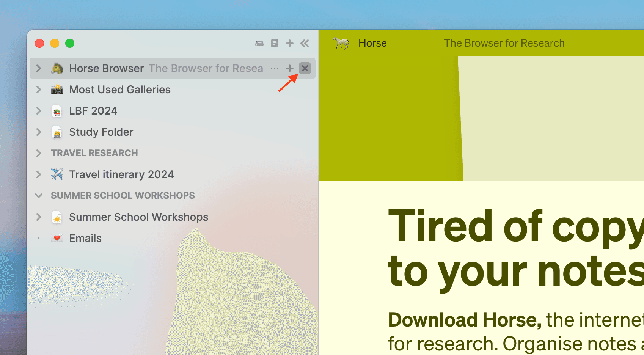Viewport: 644px width, 355px height.
Task: Click the sun icon on Summer School Workshops
Action: pos(57,217)
